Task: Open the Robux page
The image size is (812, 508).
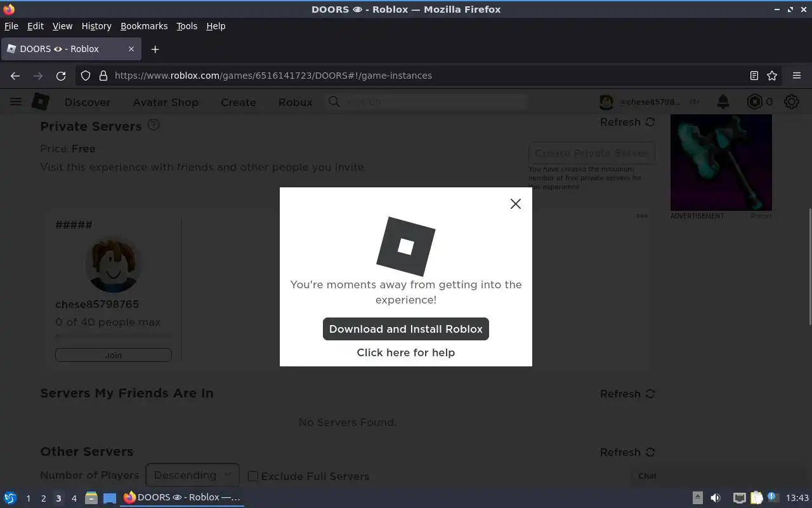Action: [296, 102]
